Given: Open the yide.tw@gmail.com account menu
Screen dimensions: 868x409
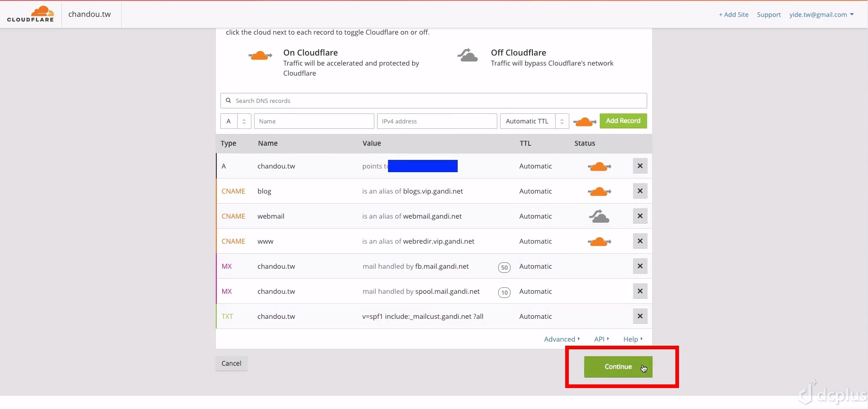Looking at the screenshot, I should point(821,15).
